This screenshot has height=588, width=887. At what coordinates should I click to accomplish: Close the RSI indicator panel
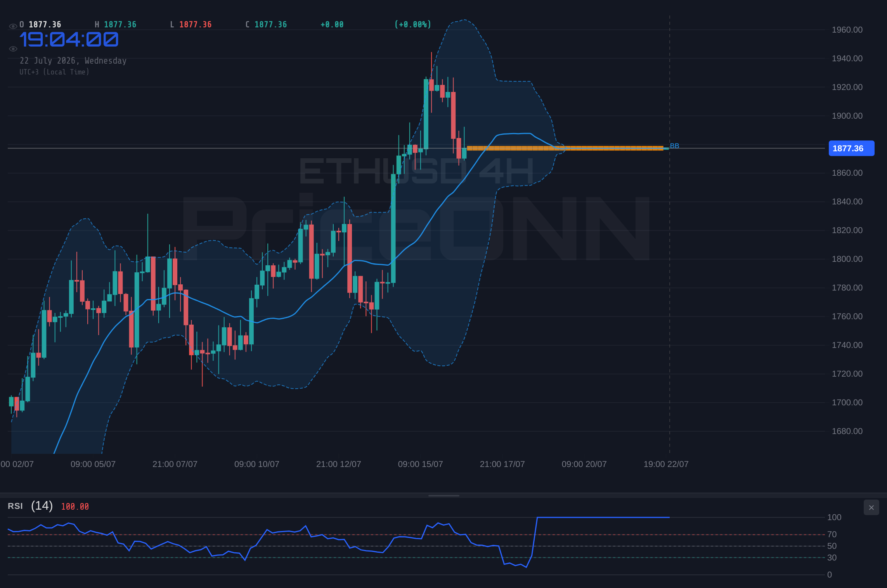[x=871, y=507]
